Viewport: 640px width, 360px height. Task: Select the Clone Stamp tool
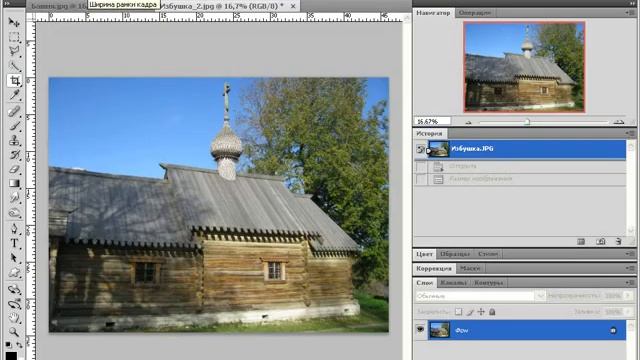14,140
